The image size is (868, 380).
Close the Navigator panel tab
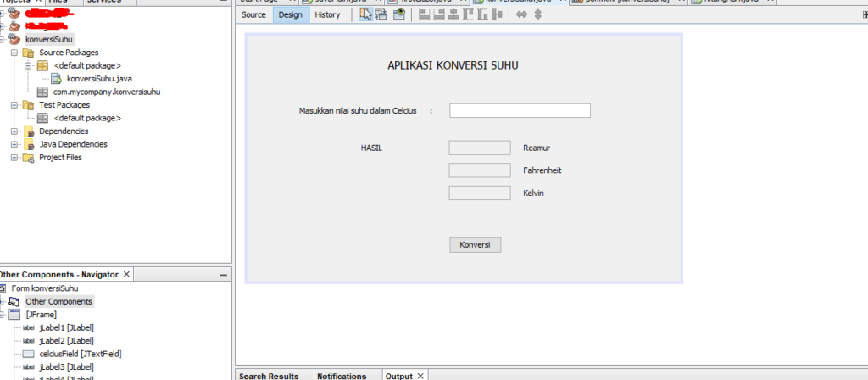pyautogui.click(x=126, y=275)
